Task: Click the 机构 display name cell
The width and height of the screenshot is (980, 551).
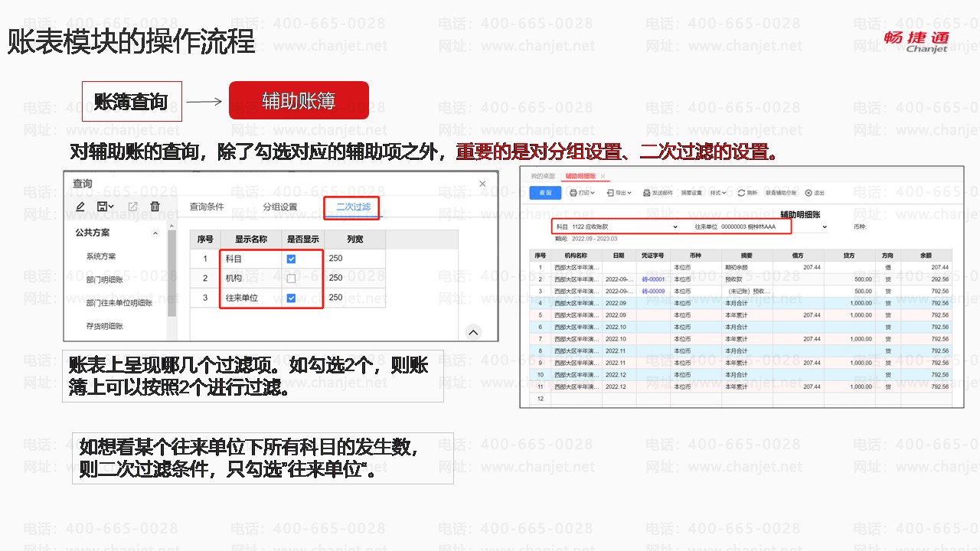Action: [x=250, y=279]
